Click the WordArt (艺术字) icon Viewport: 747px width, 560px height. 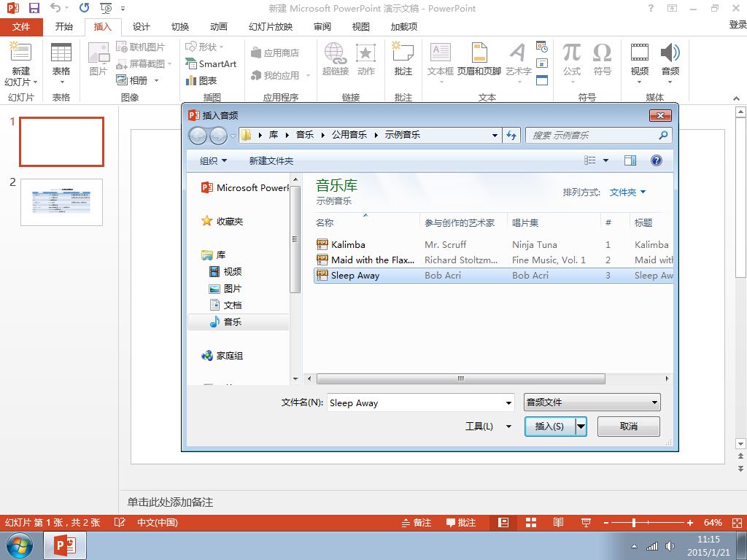click(518, 52)
